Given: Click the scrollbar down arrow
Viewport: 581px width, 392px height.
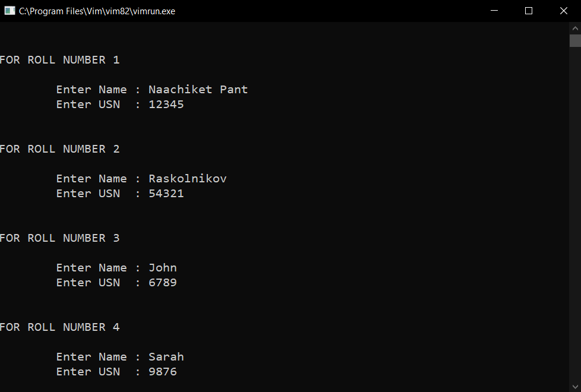Looking at the screenshot, I should (x=575, y=385).
